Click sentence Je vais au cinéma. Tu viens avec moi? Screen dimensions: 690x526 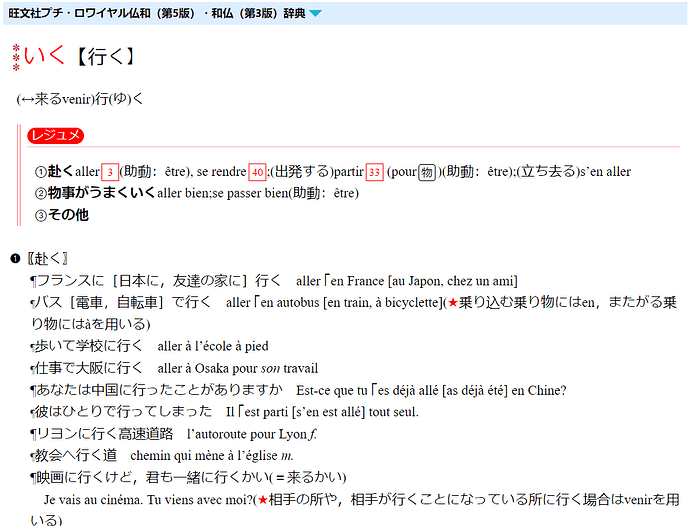coord(148,500)
